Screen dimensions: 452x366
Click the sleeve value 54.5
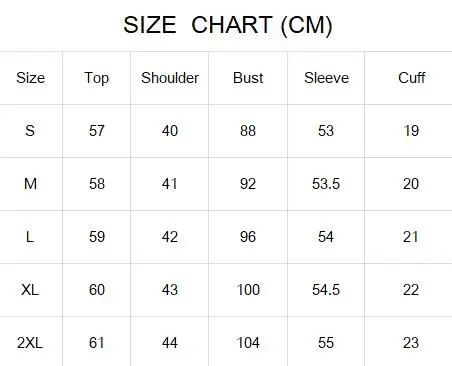pyautogui.click(x=326, y=290)
